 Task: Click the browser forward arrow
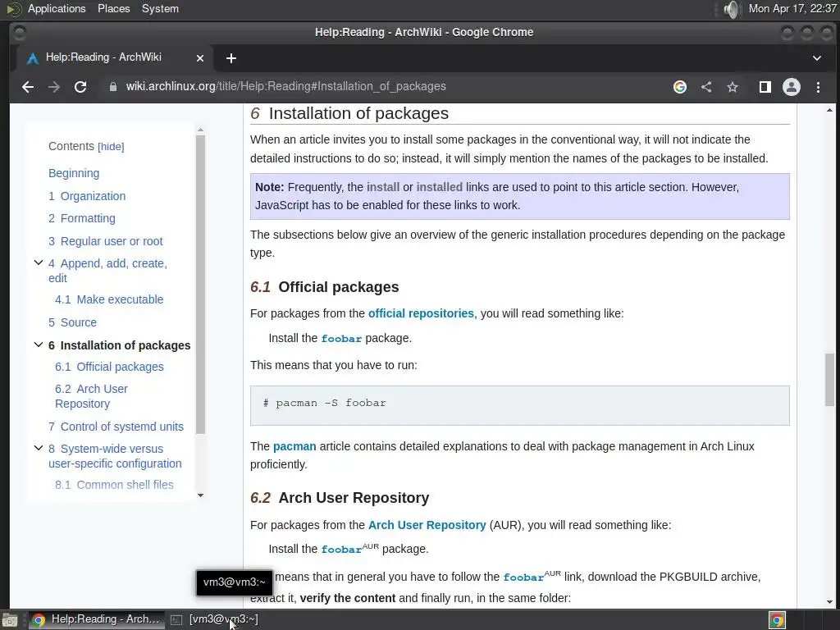click(54, 87)
